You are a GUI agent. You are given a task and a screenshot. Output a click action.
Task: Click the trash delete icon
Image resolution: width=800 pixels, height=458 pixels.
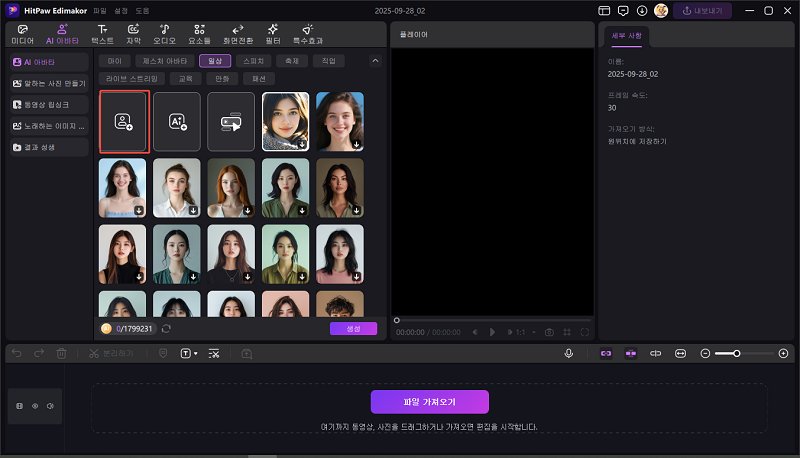click(61, 353)
